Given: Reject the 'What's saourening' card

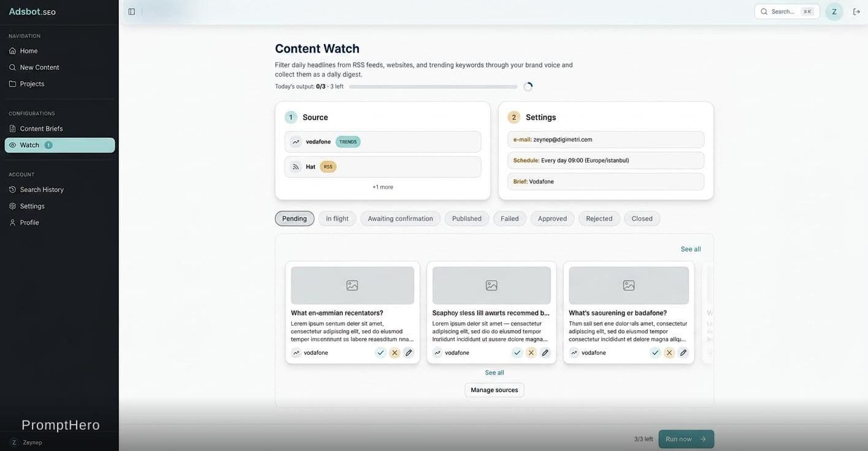Looking at the screenshot, I should click(x=669, y=353).
